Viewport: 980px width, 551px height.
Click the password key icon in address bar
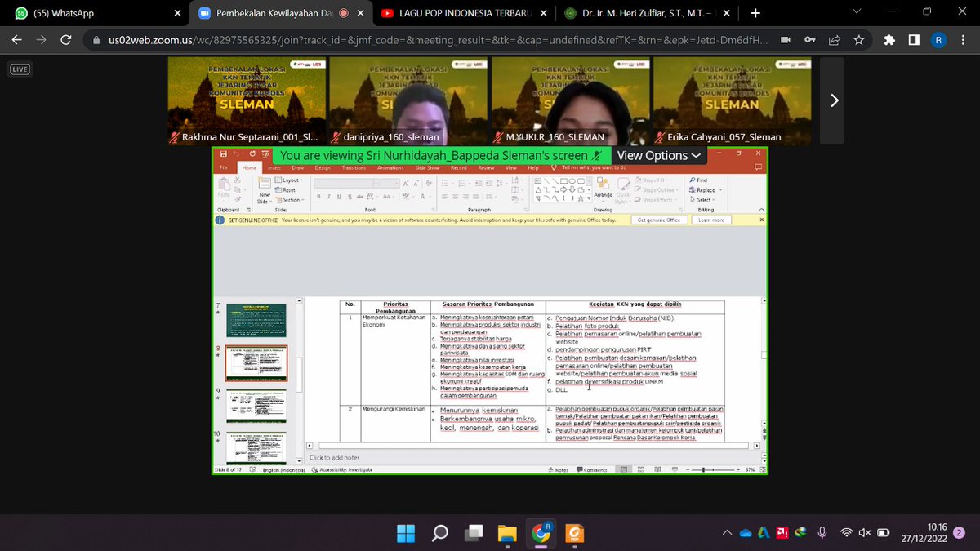[809, 40]
